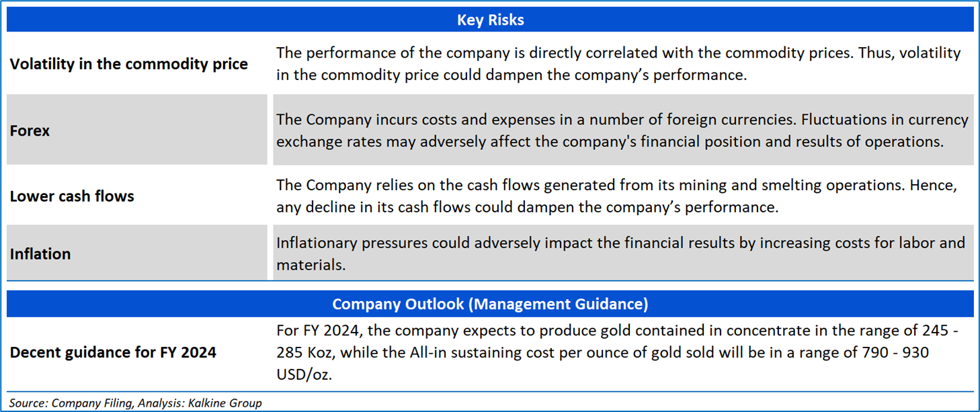Click the Company Outlook (Management Guidance) header
The width and height of the screenshot is (980, 412).
pos(490,304)
